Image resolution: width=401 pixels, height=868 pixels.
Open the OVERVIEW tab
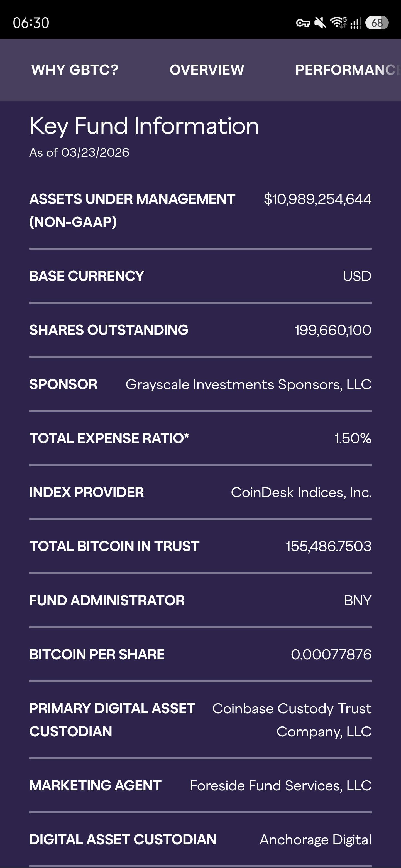click(207, 70)
